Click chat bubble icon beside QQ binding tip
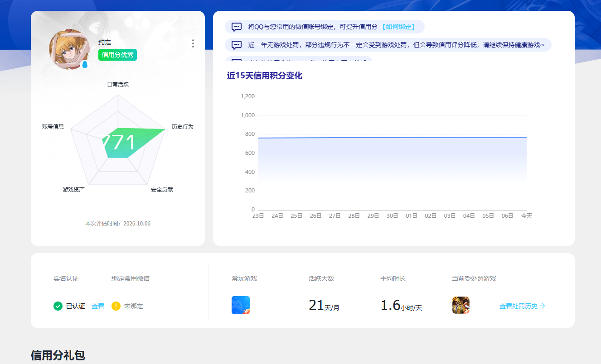The width and height of the screenshot is (601, 364). click(237, 27)
